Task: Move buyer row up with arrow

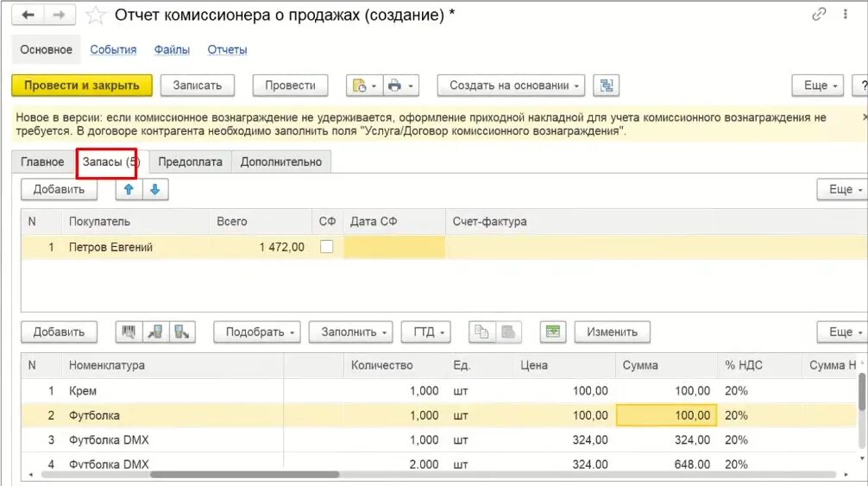Action: (x=129, y=190)
